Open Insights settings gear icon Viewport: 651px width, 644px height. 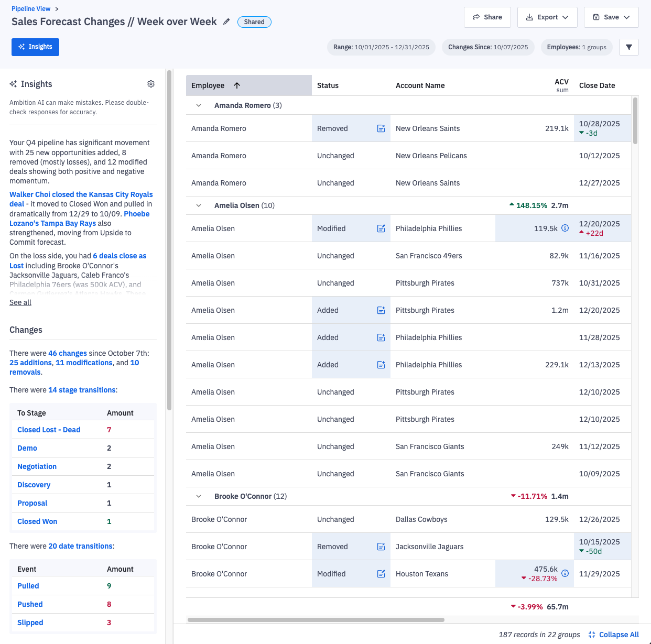click(x=151, y=84)
